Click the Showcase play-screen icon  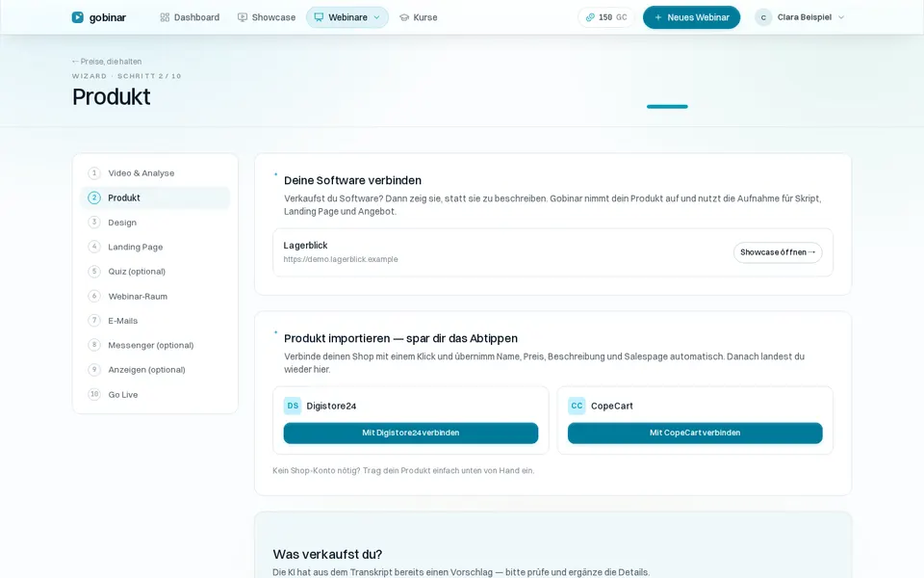coord(243,17)
